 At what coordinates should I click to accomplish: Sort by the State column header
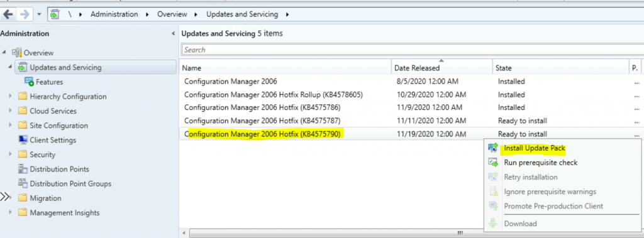pos(560,68)
